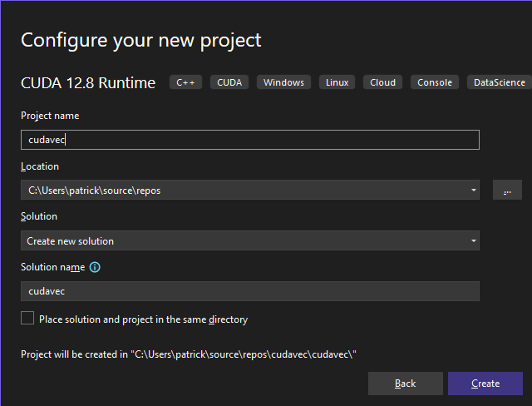Click the Solution name info icon

(95, 267)
